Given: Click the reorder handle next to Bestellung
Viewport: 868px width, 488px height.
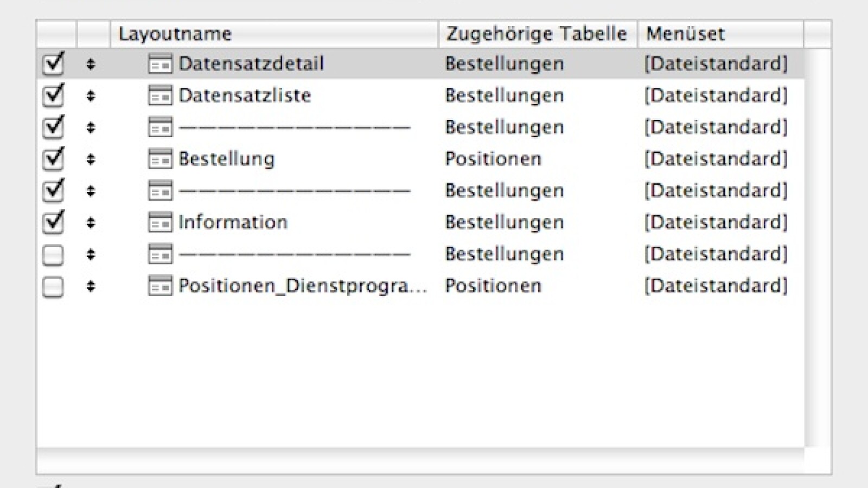Looking at the screenshot, I should click(91, 159).
